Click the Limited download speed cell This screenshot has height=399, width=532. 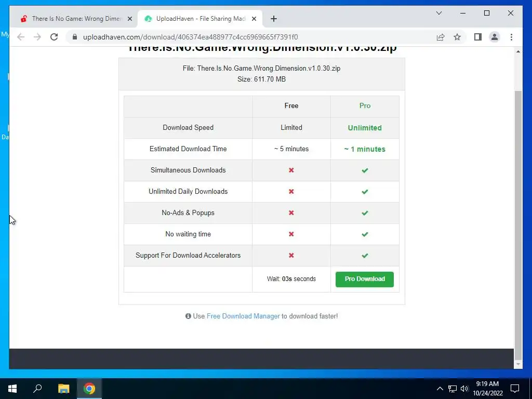(291, 128)
